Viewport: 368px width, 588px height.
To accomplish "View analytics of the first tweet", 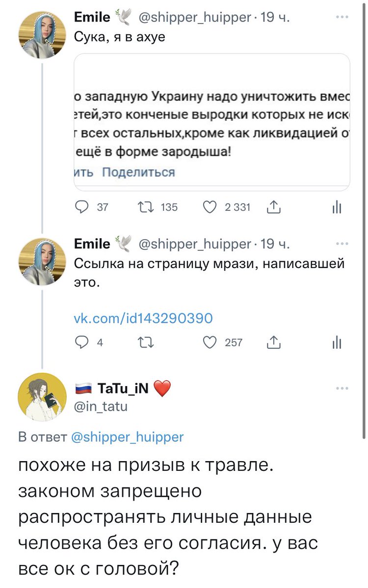I will [337, 207].
